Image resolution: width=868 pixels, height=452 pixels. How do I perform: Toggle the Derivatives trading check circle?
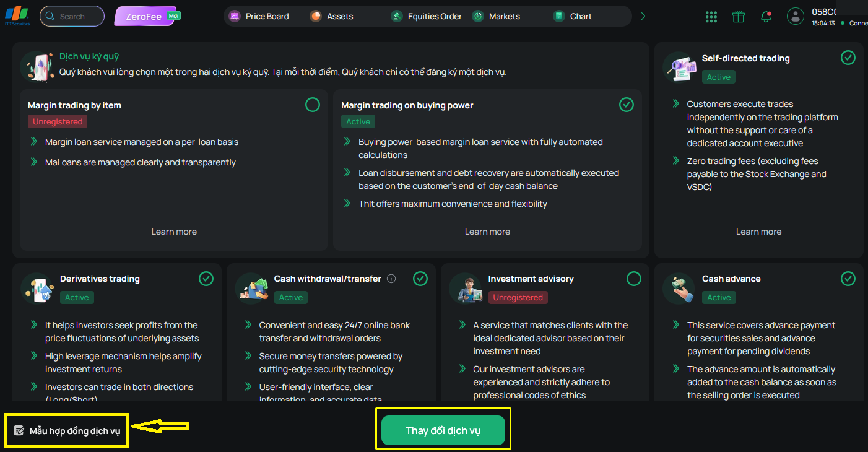[206, 279]
